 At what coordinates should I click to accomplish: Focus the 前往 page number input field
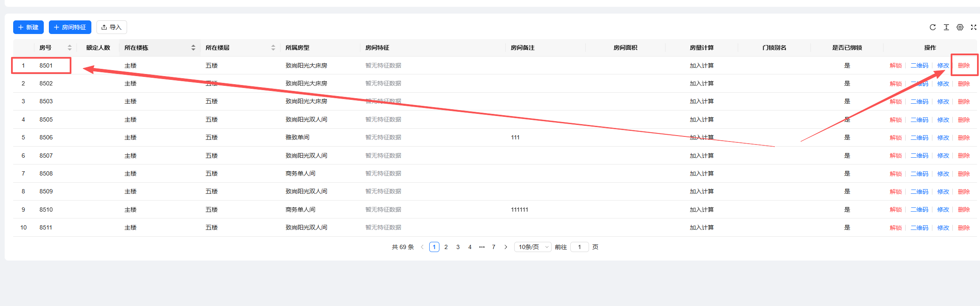pos(579,247)
